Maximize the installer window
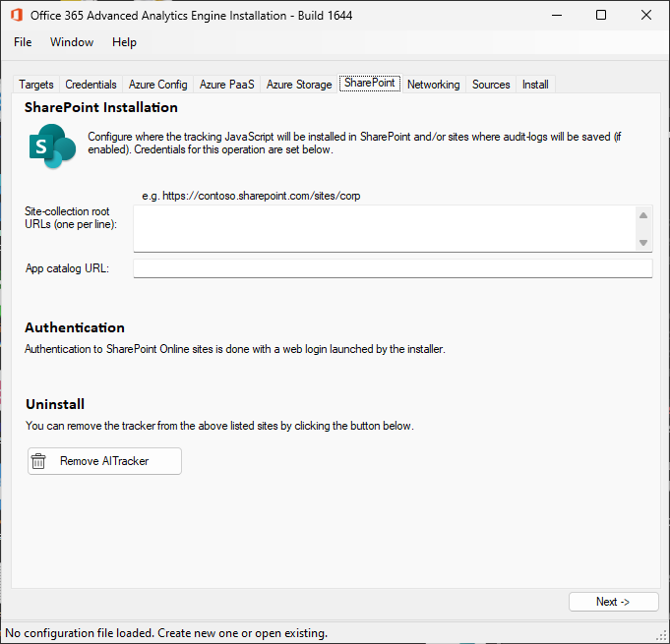This screenshot has width=670, height=644. tap(601, 16)
